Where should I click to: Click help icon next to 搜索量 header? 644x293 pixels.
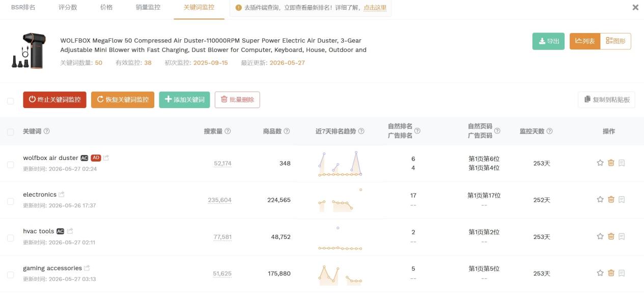coord(228,131)
